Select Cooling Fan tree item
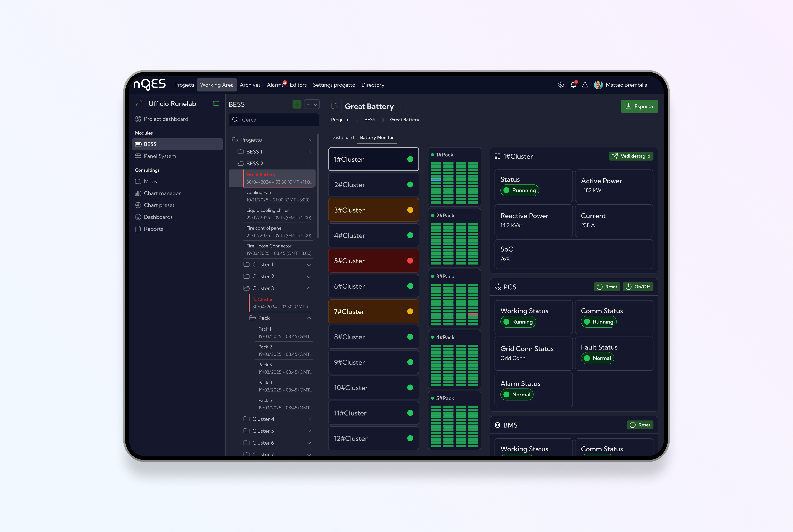This screenshot has height=532, width=793. pos(278,196)
